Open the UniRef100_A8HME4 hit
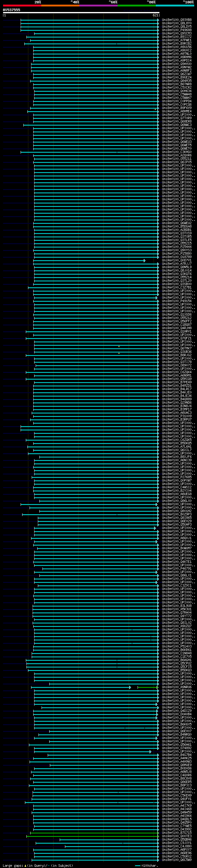This screenshot has height=868, width=197. click(176, 111)
